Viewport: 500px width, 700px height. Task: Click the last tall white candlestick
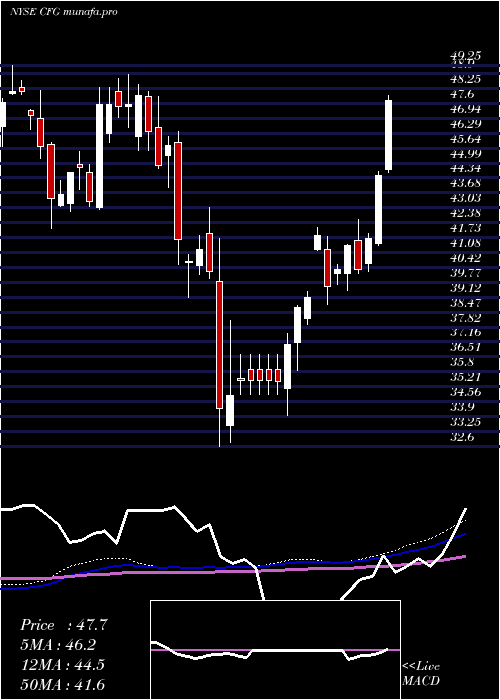(x=388, y=135)
